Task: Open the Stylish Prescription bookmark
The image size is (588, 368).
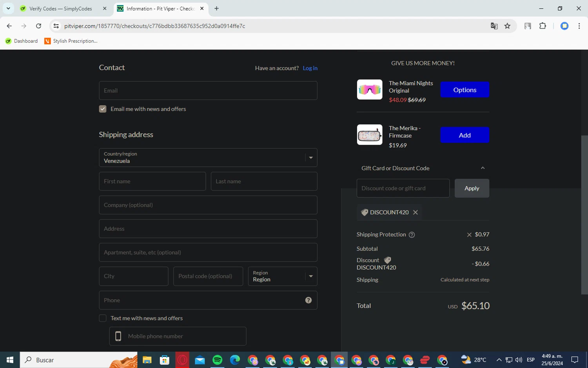Action: tap(71, 41)
